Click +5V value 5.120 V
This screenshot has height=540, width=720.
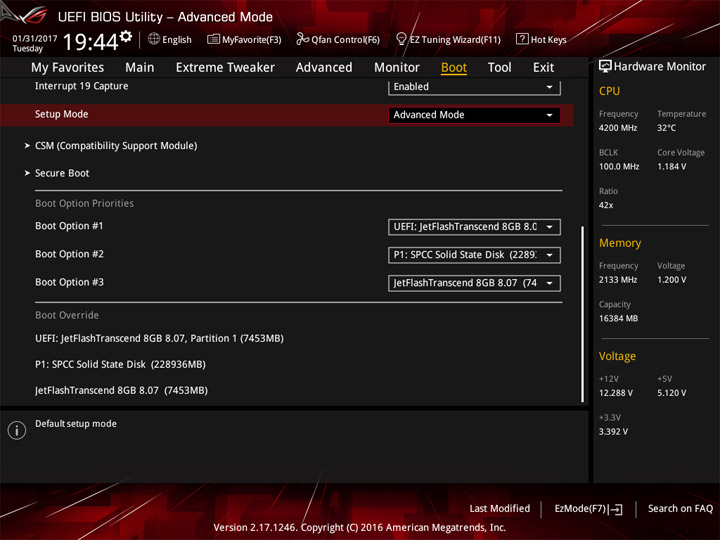672,393
